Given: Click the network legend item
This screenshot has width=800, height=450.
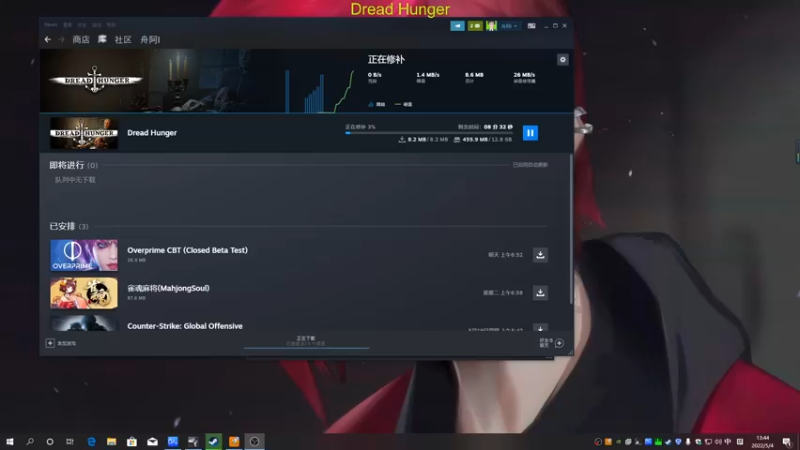Looking at the screenshot, I should 377,104.
